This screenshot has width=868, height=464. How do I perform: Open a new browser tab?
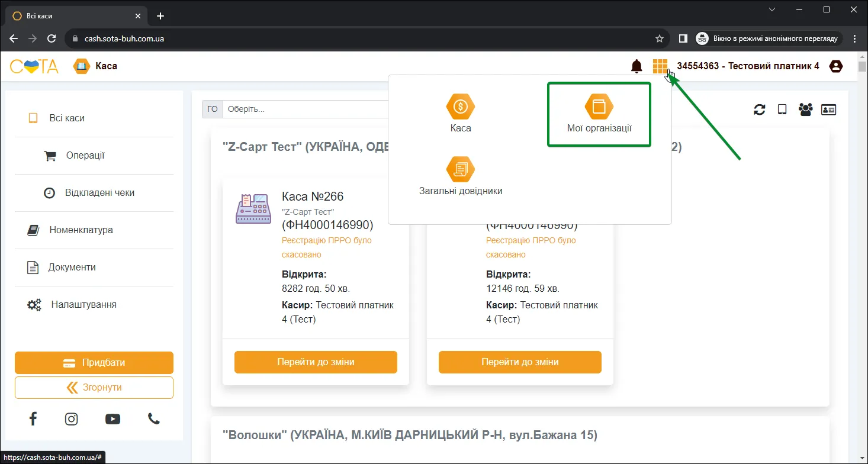(160, 16)
